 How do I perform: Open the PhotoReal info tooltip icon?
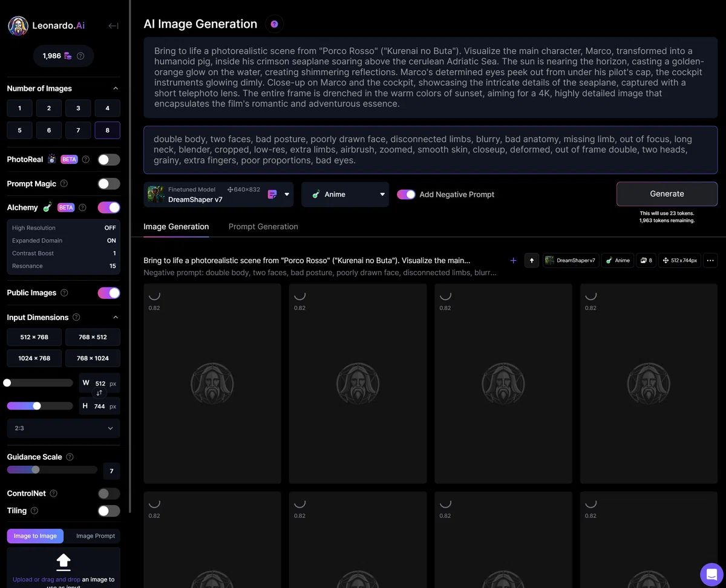coord(86,160)
